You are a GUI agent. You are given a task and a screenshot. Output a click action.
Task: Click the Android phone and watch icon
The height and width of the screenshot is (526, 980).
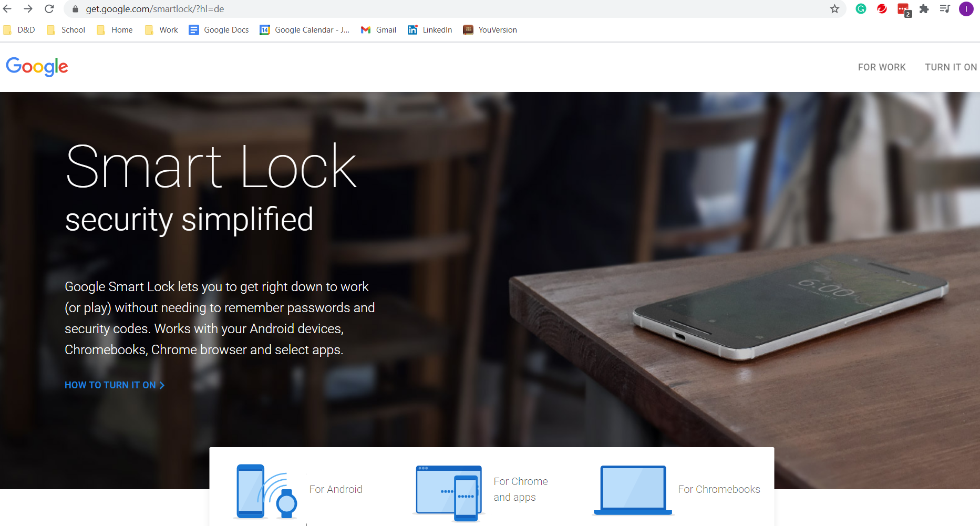pyautogui.click(x=266, y=492)
